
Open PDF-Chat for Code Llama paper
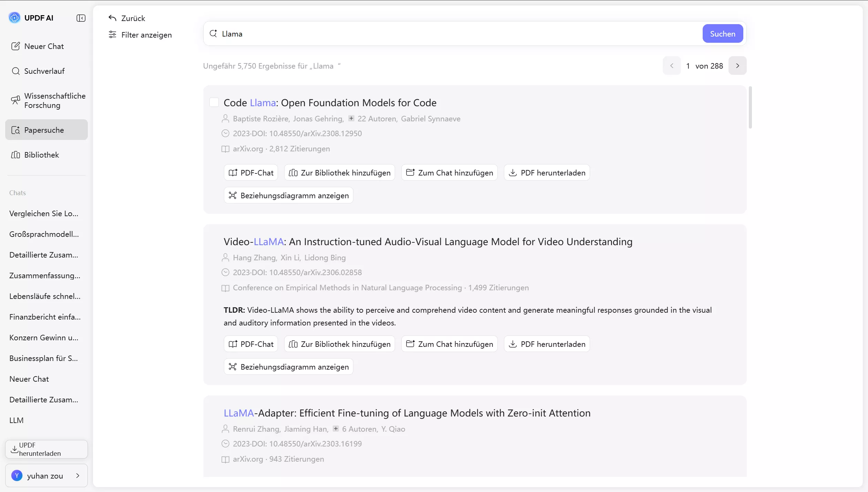coord(251,173)
